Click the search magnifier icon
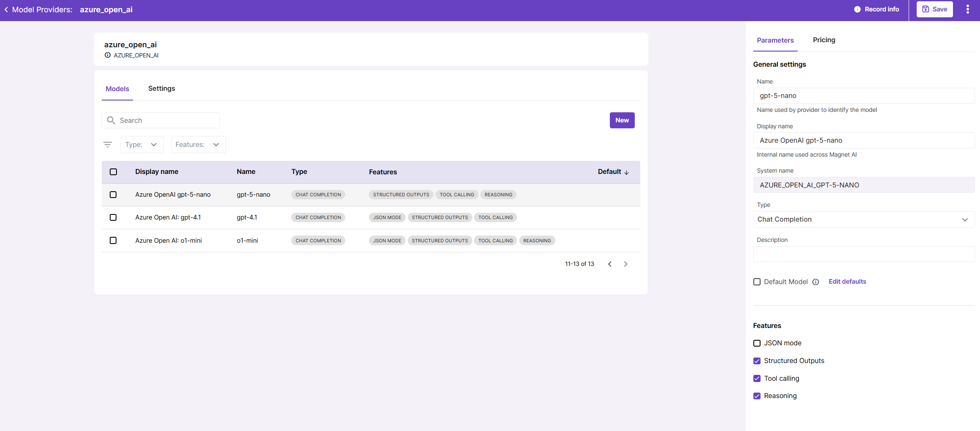 click(111, 120)
